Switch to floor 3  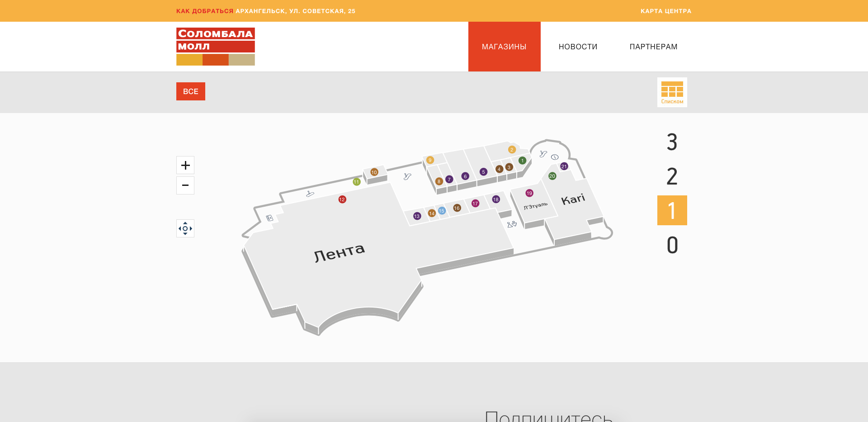tap(672, 142)
